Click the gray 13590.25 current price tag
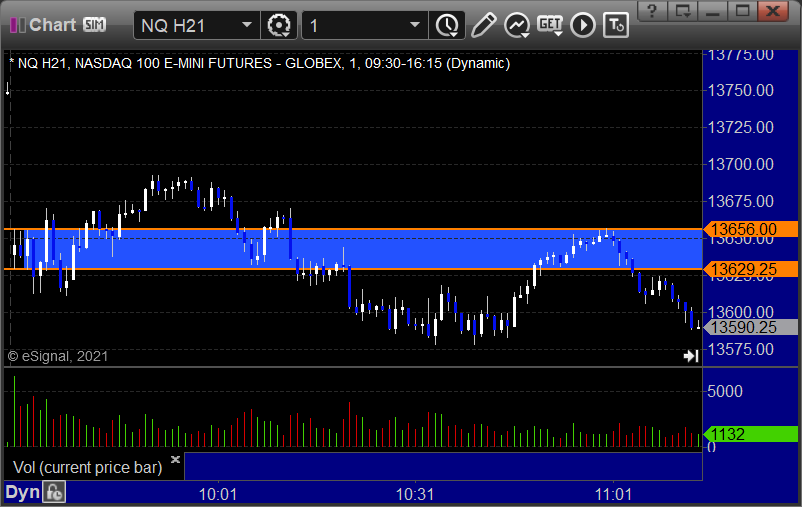Image resolution: width=802 pixels, height=507 pixels. pos(750,327)
